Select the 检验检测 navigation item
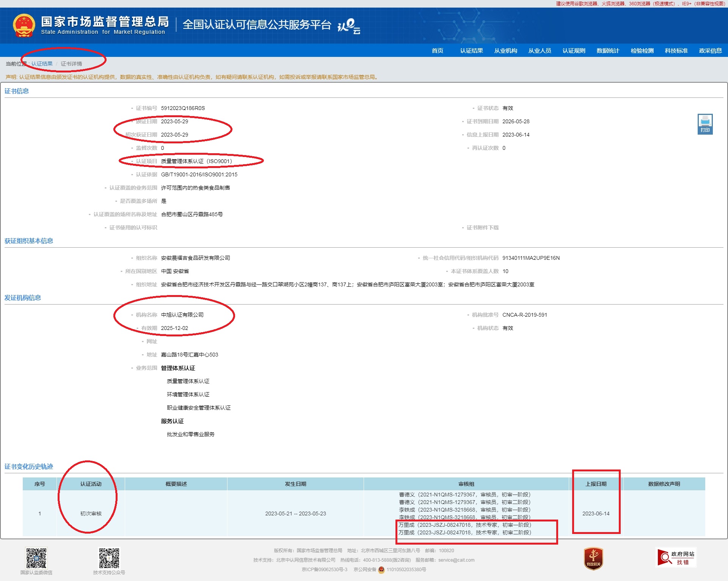 coord(642,50)
